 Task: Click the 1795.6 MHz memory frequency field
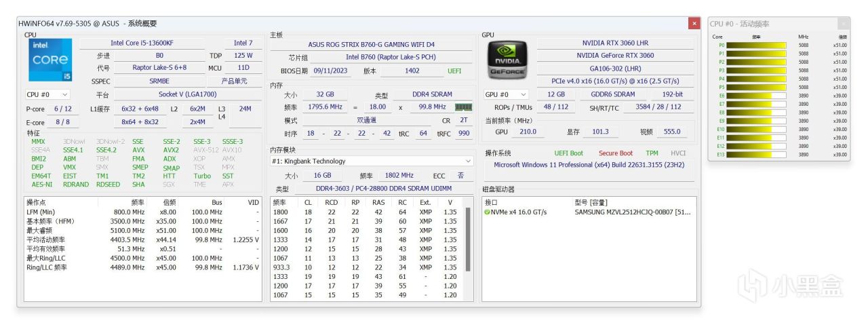[324, 107]
